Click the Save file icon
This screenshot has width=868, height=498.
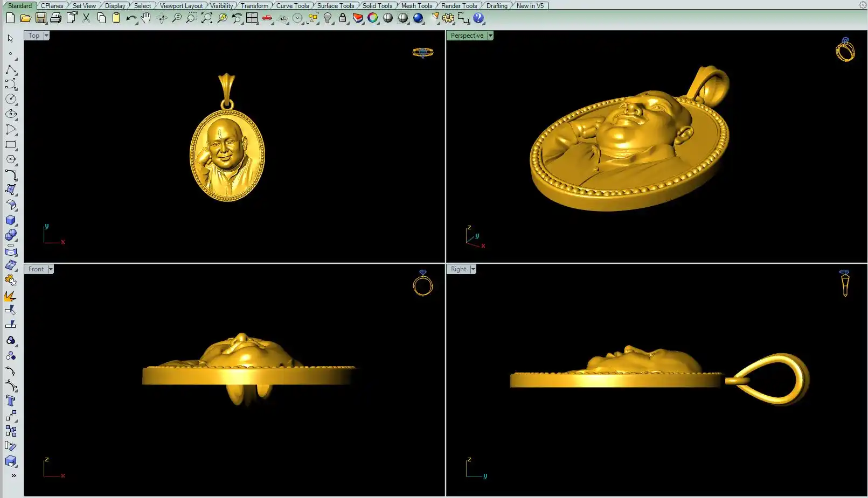pos(40,18)
